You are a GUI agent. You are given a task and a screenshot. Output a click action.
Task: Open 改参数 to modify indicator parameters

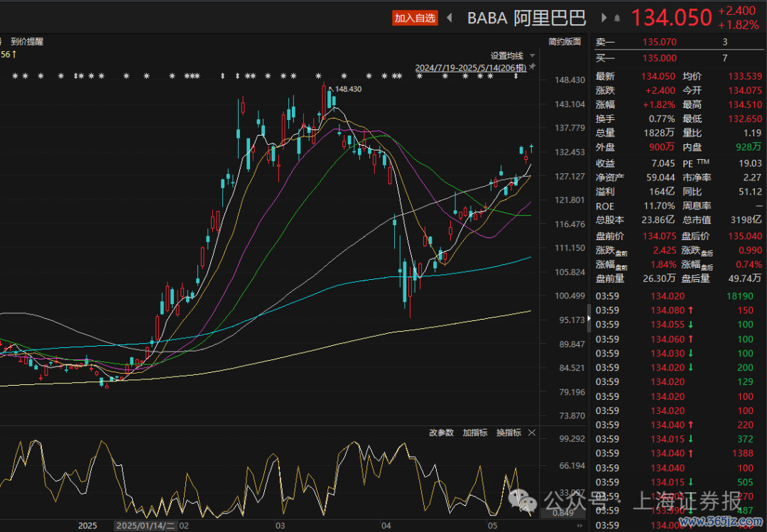point(441,433)
